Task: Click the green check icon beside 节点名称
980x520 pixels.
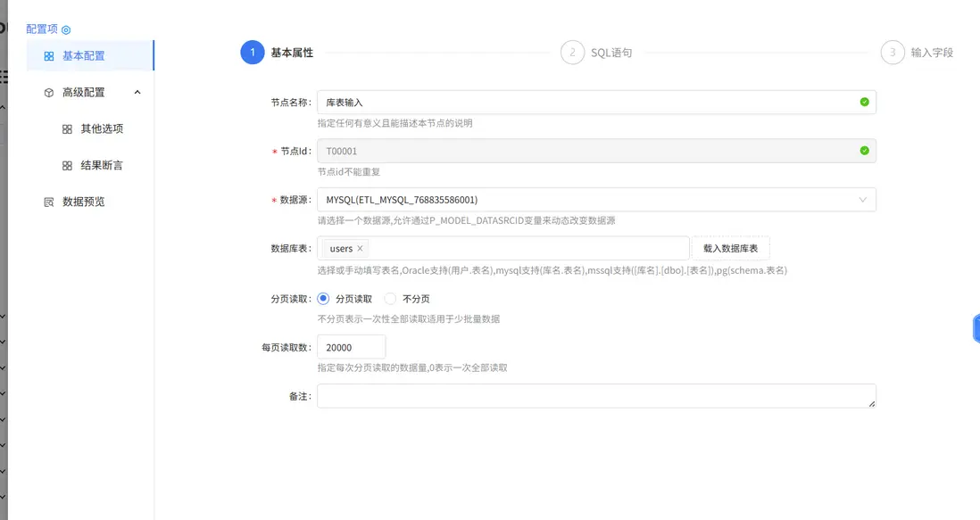Action: click(x=863, y=103)
